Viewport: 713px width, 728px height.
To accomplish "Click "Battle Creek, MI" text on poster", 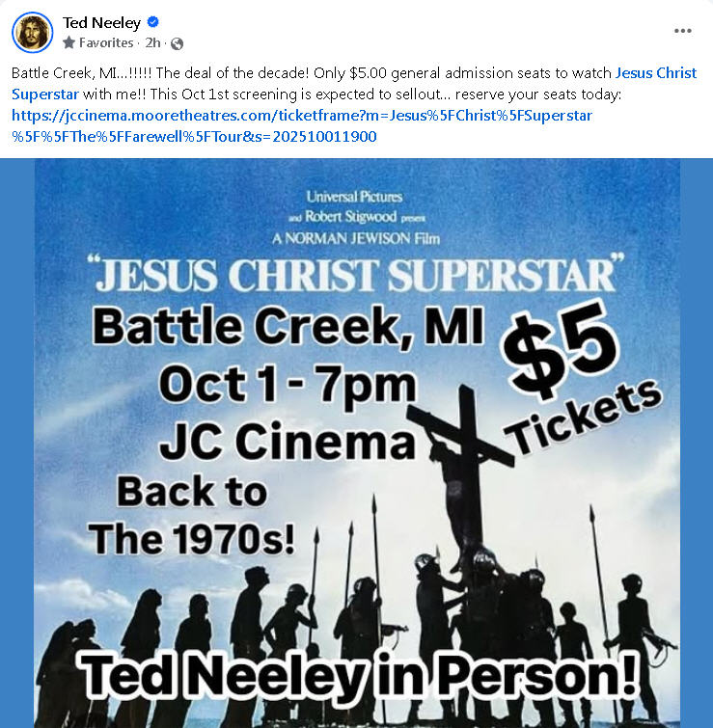I will coord(288,328).
